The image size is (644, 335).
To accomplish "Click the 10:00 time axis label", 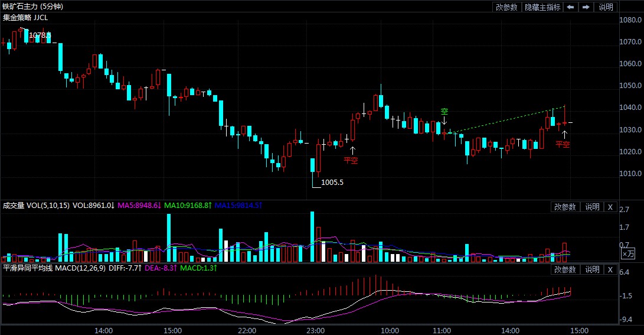I will (390, 330).
